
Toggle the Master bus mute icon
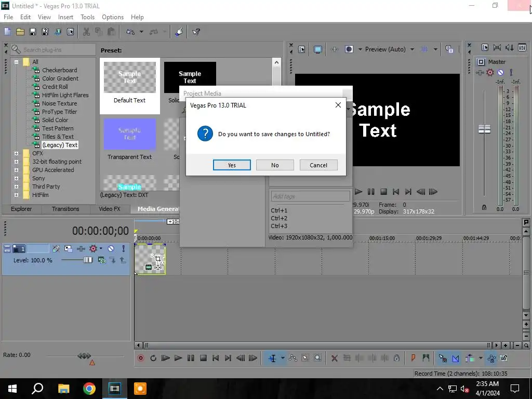click(x=500, y=72)
